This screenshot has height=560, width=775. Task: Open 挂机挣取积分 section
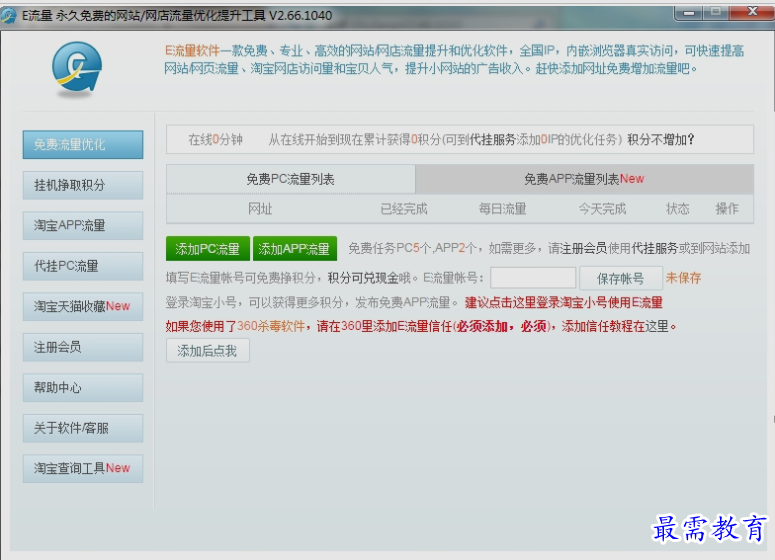[x=83, y=185]
